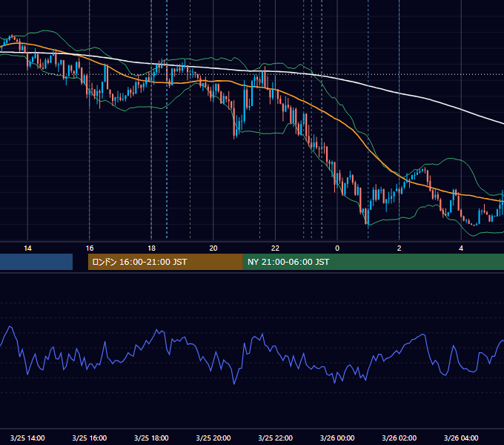Click the hour label 0 on price chart axis
The image size is (504, 445).
tap(337, 248)
